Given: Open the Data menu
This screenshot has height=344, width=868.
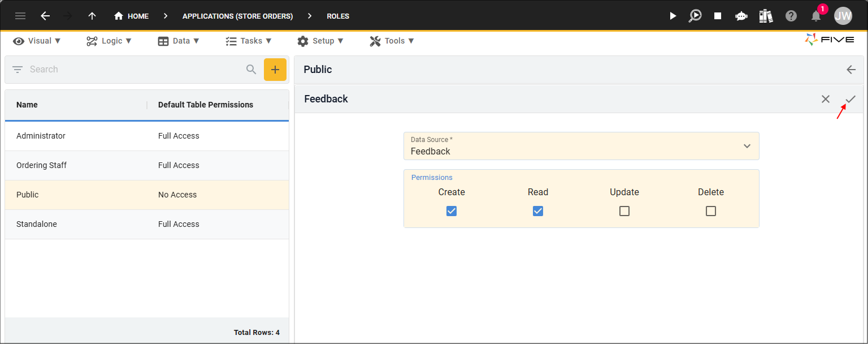Looking at the screenshot, I should [x=179, y=41].
